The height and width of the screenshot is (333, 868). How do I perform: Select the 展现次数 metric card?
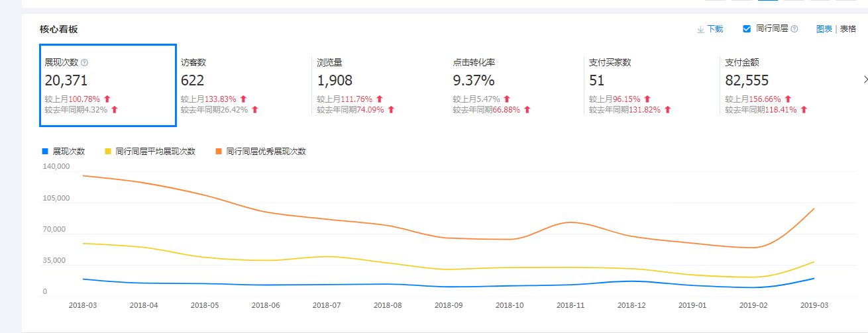coord(108,85)
